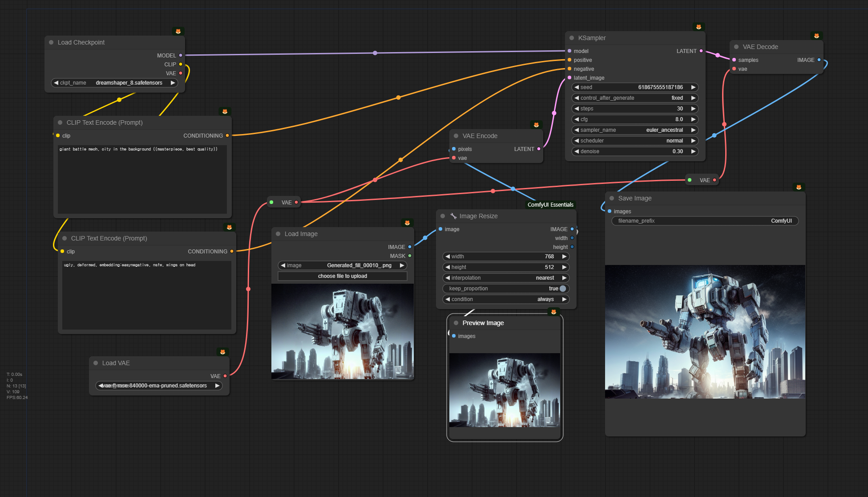This screenshot has width=868, height=497.
Task: Collapse Save Image node via its title dot
Action: pos(612,198)
